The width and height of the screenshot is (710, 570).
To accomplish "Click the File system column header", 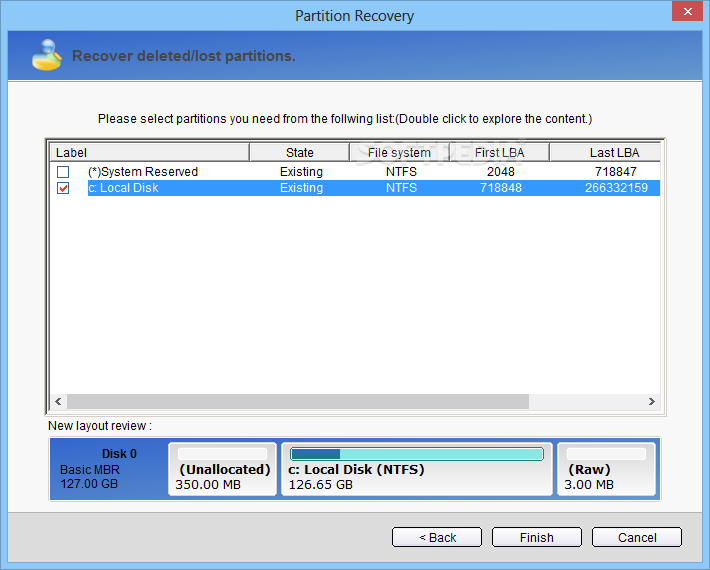I will (x=399, y=153).
